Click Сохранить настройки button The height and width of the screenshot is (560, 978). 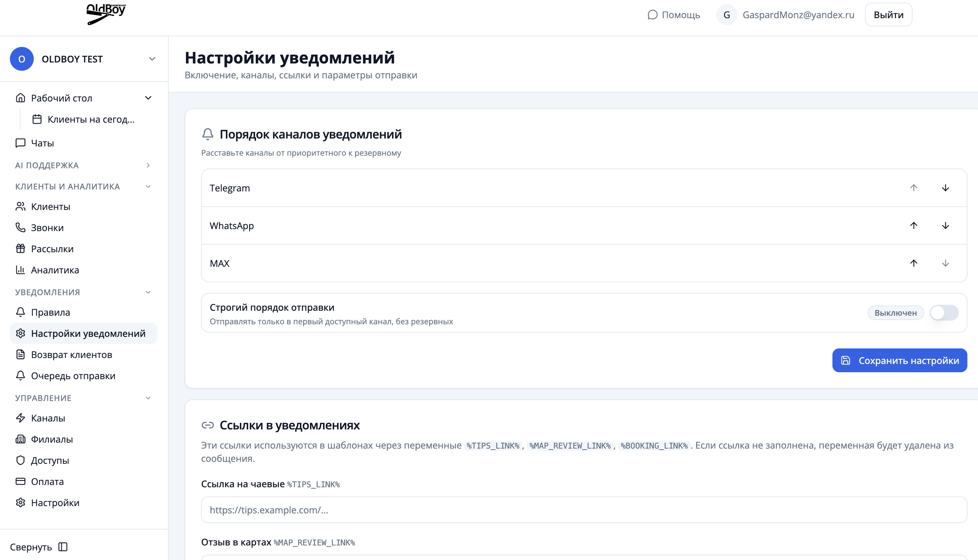click(899, 360)
